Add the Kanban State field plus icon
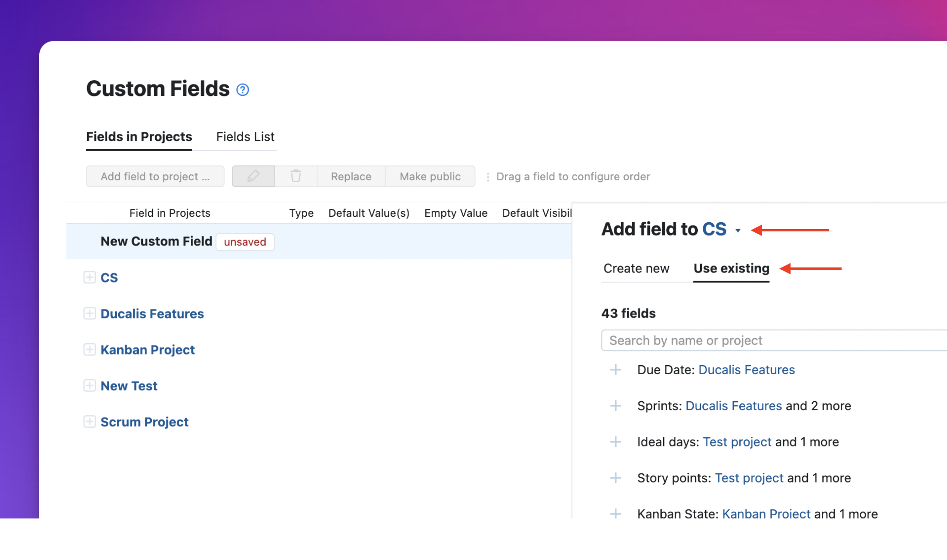This screenshot has height=560, width=947. tap(616, 513)
